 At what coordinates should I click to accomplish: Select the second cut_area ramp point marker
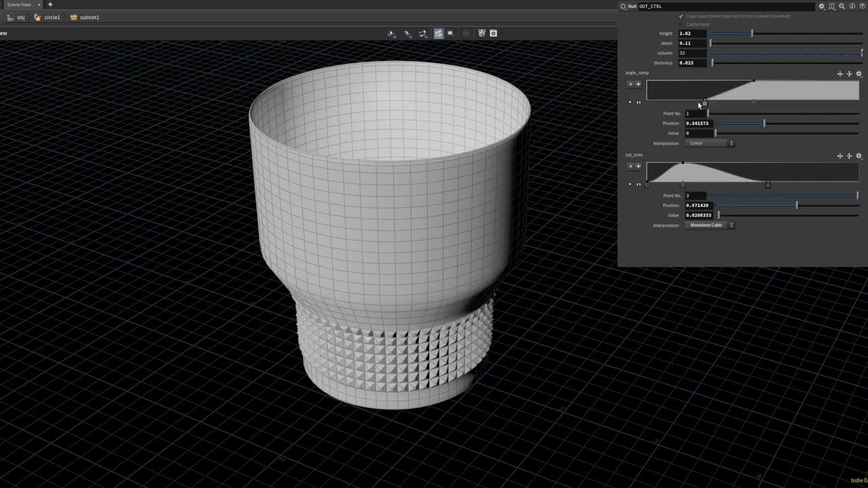(683, 184)
